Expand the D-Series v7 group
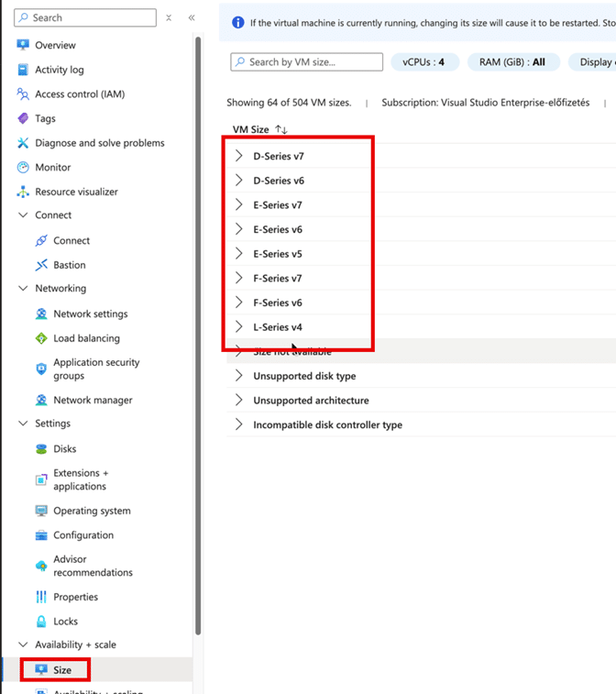Image resolution: width=616 pixels, height=694 pixels. point(239,156)
